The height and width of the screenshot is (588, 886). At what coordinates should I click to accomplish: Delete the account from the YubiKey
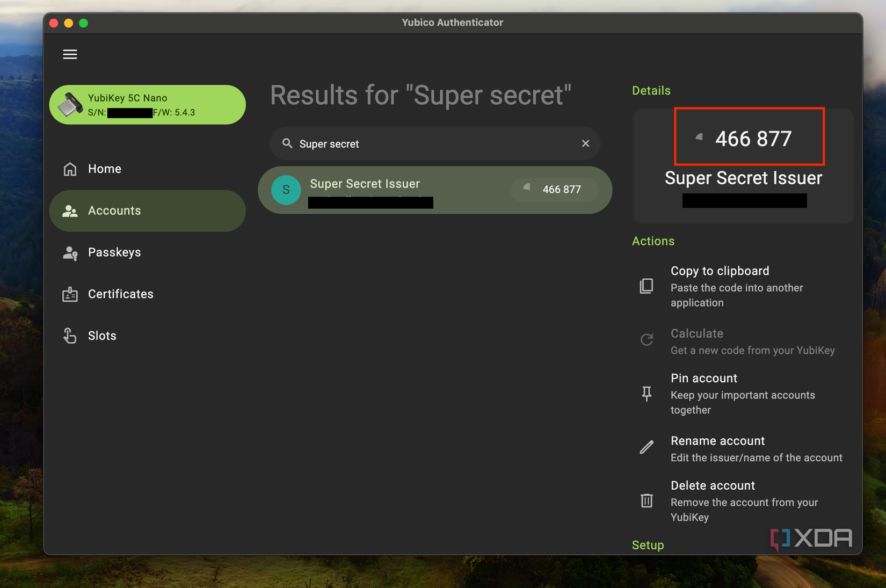[743, 501]
